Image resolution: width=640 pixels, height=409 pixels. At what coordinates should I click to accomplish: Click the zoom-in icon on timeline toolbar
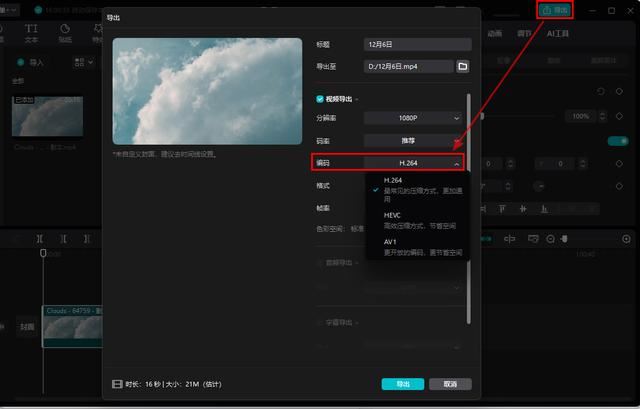click(627, 239)
